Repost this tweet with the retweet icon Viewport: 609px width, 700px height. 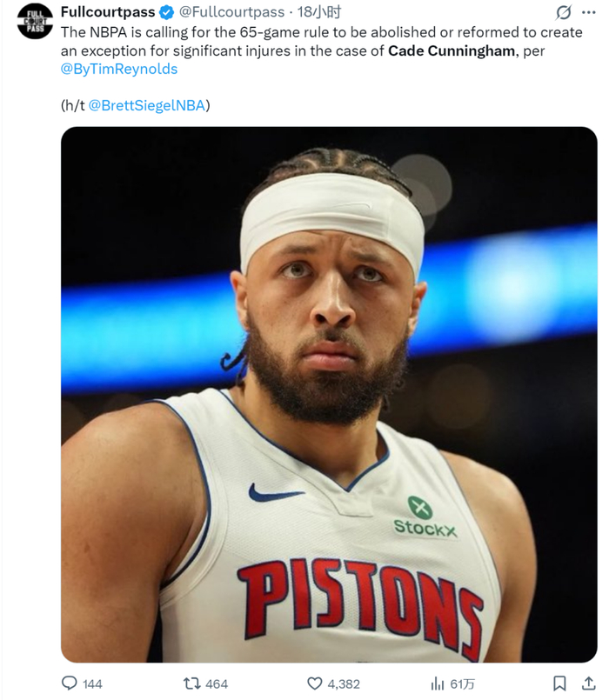(x=191, y=683)
